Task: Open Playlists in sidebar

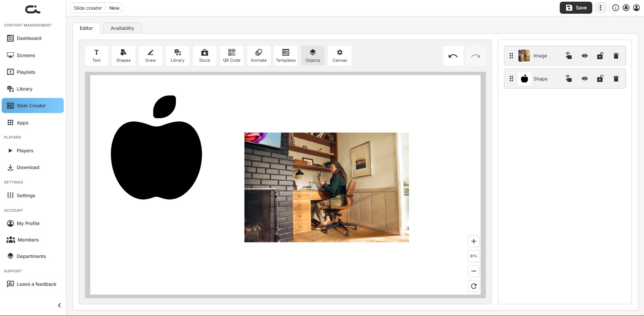Action: 33,72
